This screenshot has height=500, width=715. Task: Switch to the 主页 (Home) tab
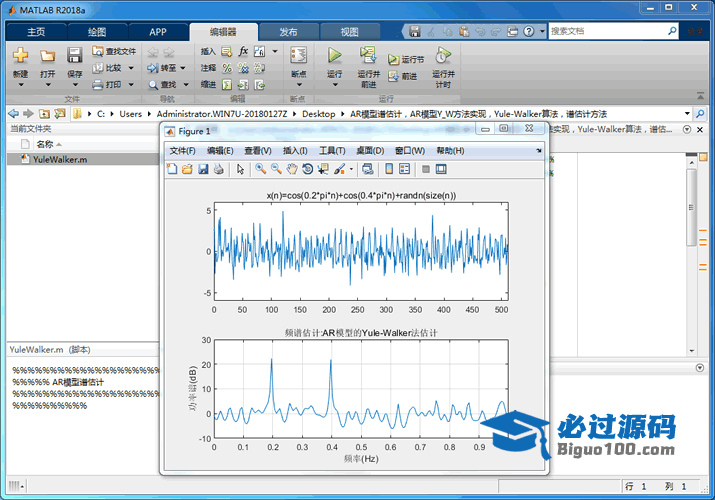tap(36, 32)
